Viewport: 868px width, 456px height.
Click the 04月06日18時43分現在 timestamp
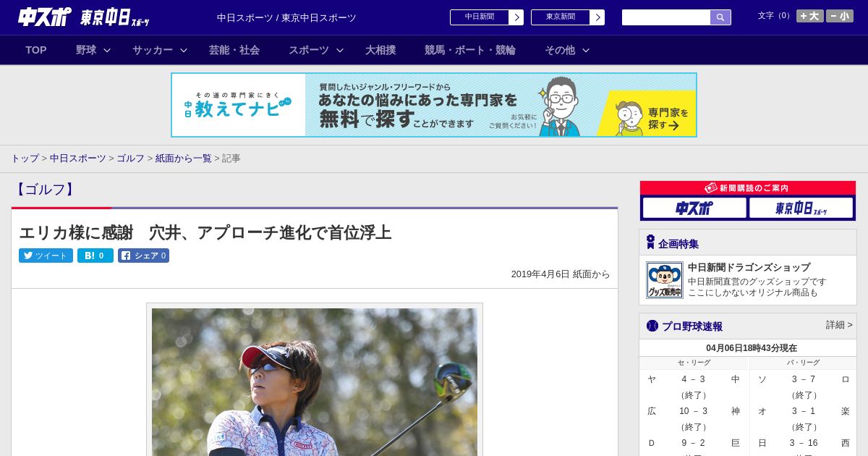coord(752,348)
